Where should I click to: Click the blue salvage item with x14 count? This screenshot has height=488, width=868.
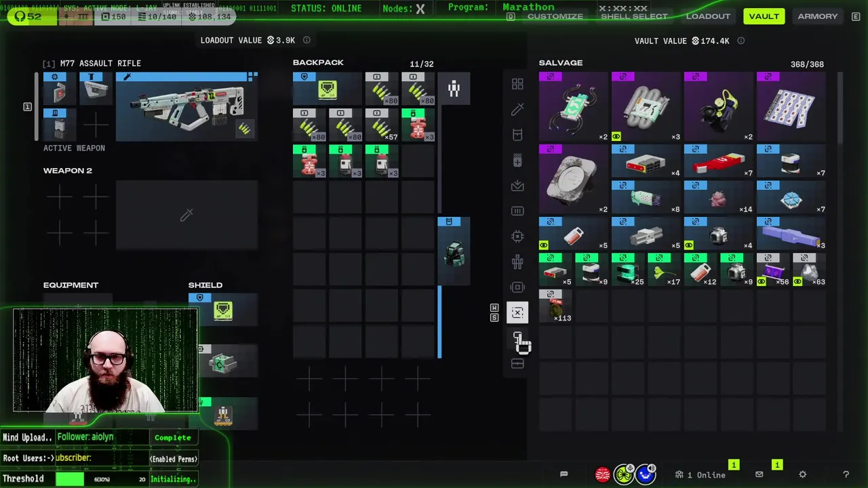click(x=719, y=197)
